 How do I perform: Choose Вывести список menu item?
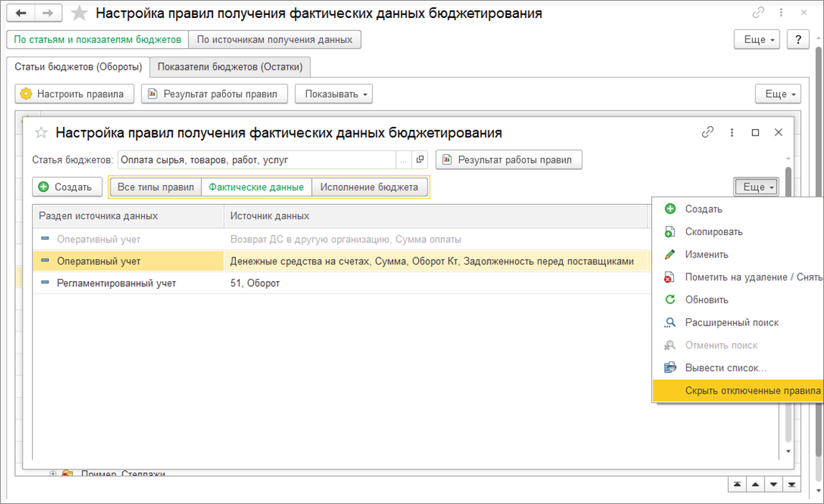pyautogui.click(x=738, y=368)
